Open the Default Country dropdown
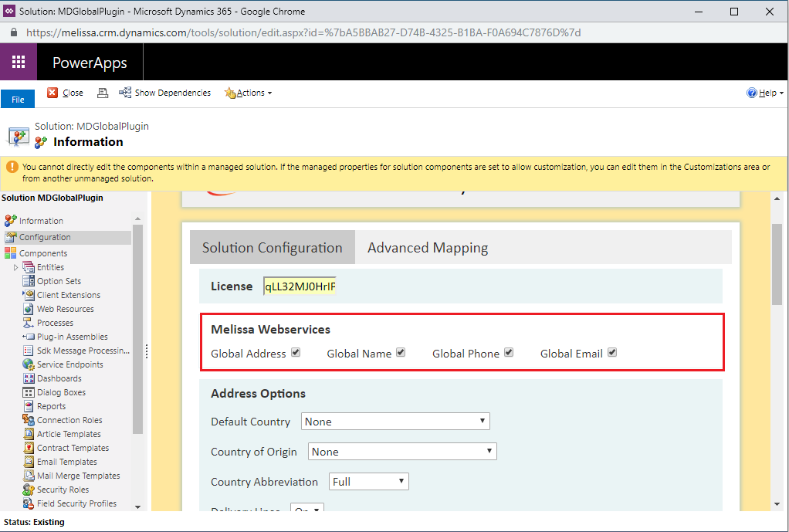 [x=395, y=422]
